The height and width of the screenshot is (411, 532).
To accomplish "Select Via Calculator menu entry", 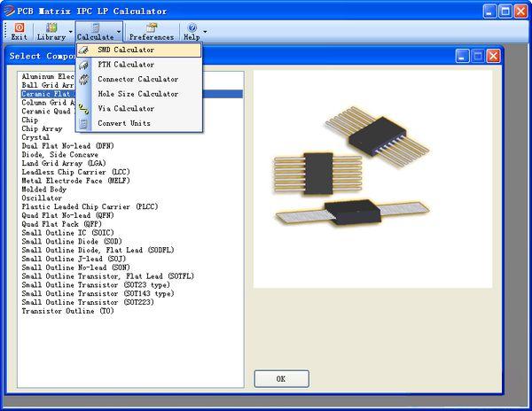I will [139, 109].
